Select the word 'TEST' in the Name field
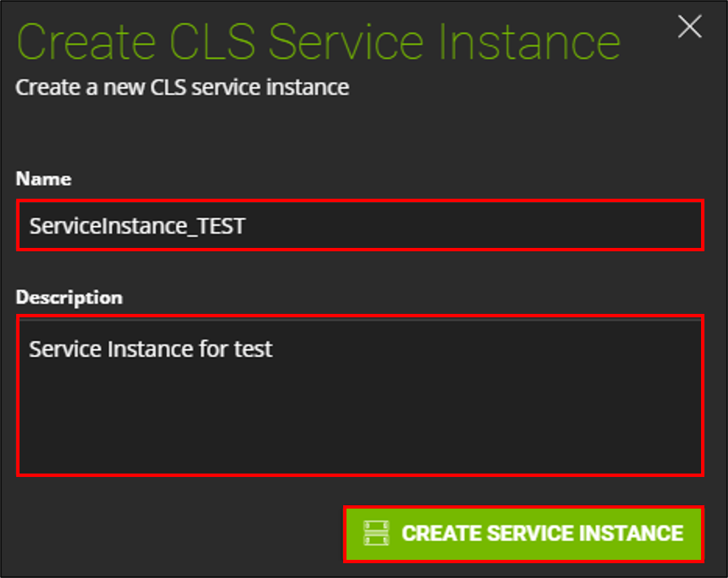This screenshot has width=728, height=578. tap(221, 226)
